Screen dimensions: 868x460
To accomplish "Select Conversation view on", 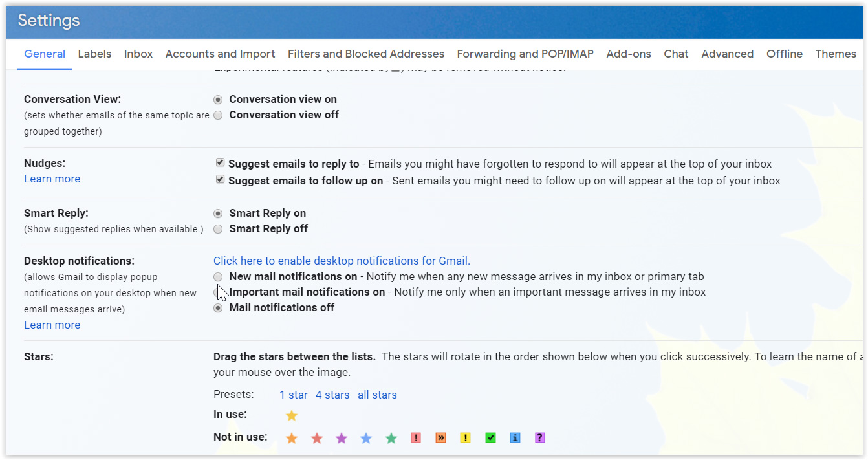I will 218,100.
